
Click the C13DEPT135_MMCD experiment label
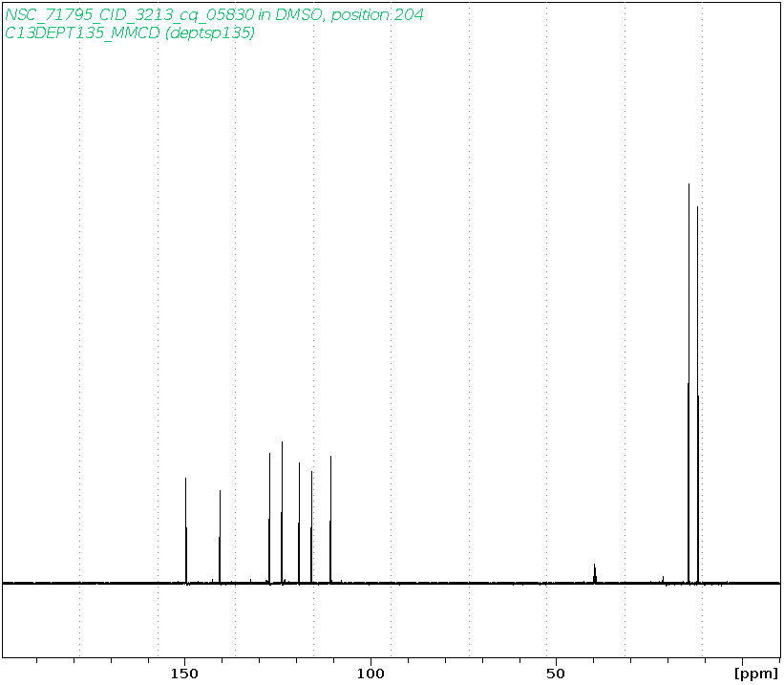pos(130,33)
